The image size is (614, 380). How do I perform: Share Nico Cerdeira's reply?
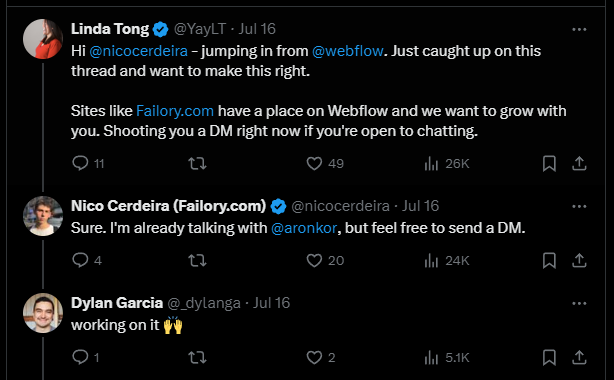(579, 261)
